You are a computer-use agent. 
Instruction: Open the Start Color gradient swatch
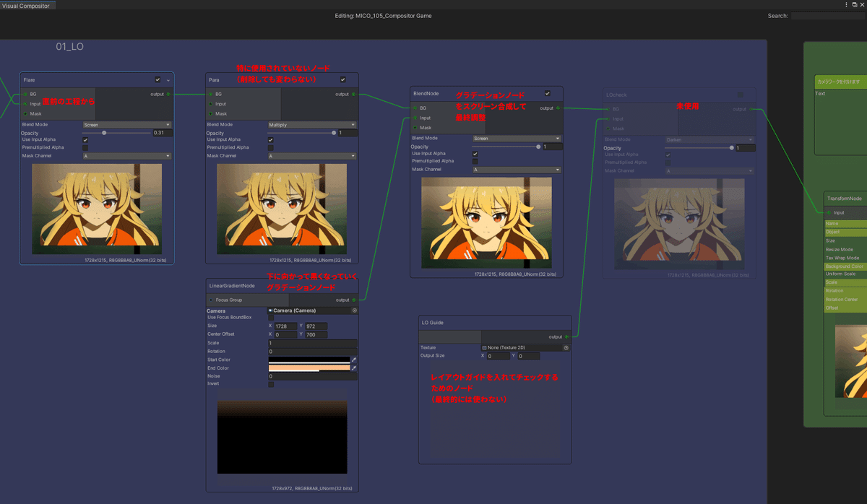click(309, 360)
